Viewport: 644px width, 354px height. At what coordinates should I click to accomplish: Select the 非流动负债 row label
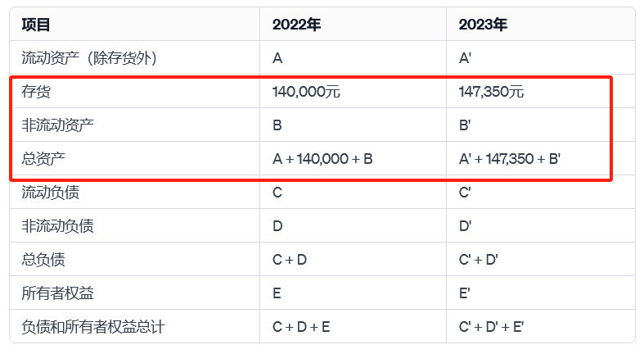58,226
